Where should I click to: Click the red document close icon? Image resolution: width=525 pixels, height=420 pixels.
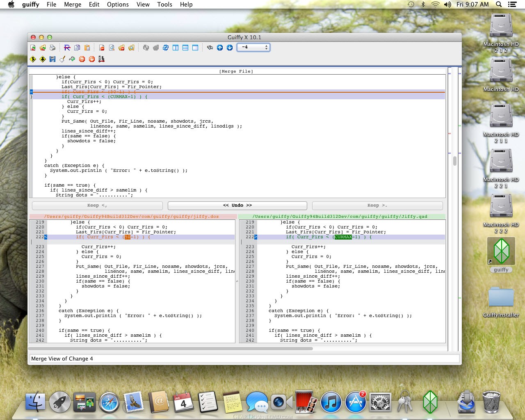102,48
